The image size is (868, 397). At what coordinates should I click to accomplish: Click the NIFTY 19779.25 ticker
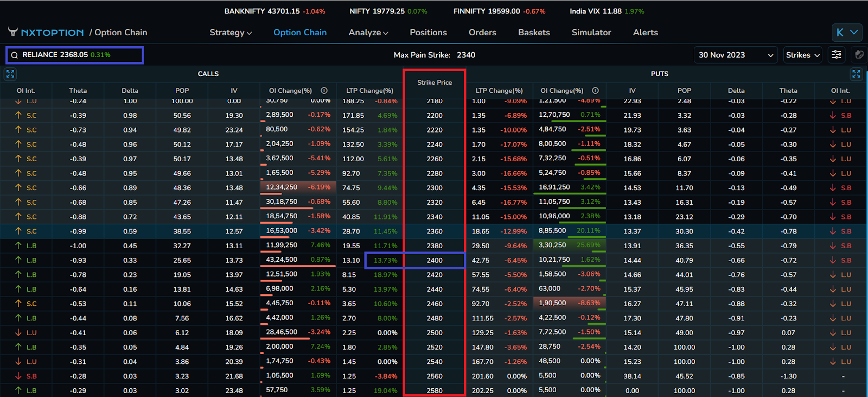point(388,11)
